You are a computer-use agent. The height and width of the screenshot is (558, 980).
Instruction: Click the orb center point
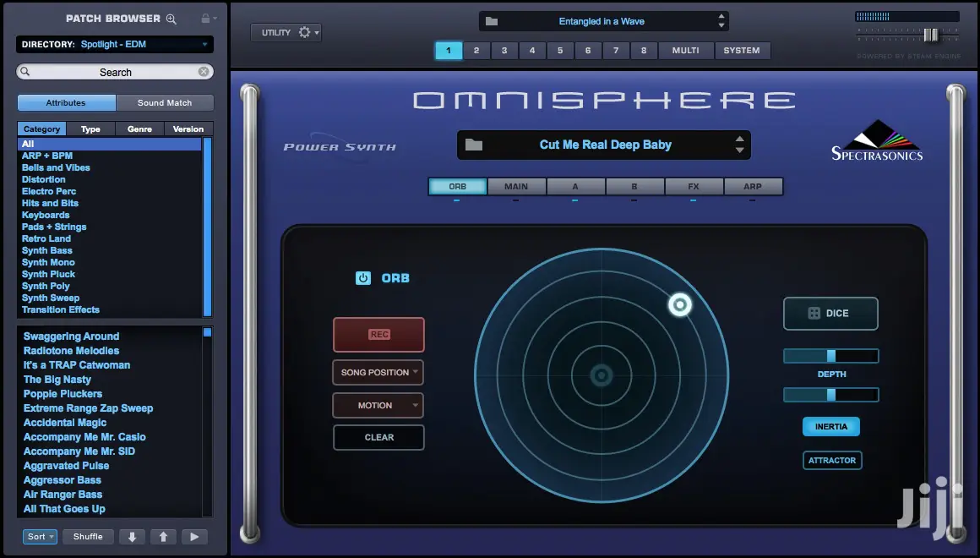(x=602, y=375)
